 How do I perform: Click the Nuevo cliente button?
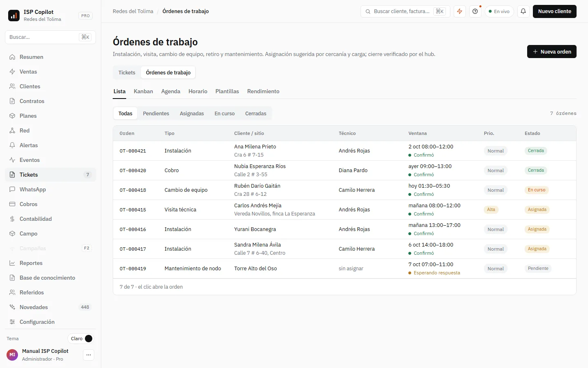(555, 11)
